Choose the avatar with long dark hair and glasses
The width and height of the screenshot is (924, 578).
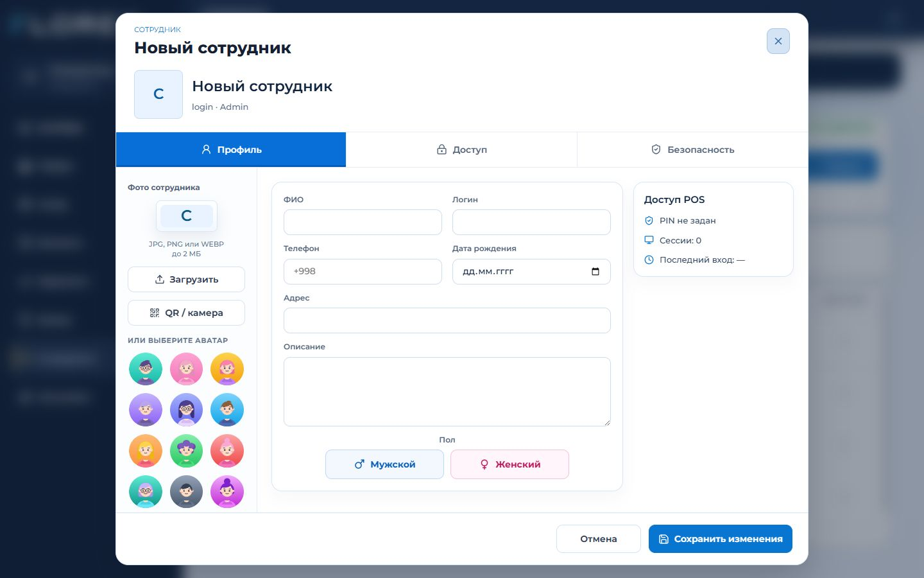point(186,410)
